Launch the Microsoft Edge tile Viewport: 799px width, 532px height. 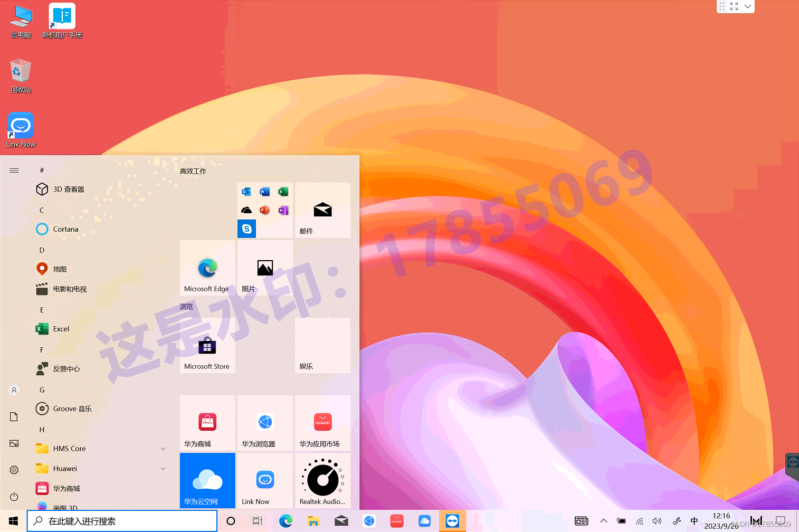[x=207, y=268]
